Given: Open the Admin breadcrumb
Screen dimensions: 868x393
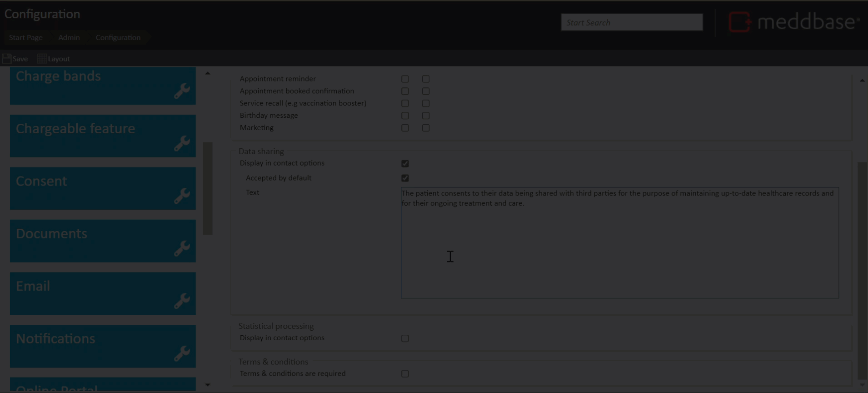Looking at the screenshot, I should pyautogui.click(x=69, y=38).
